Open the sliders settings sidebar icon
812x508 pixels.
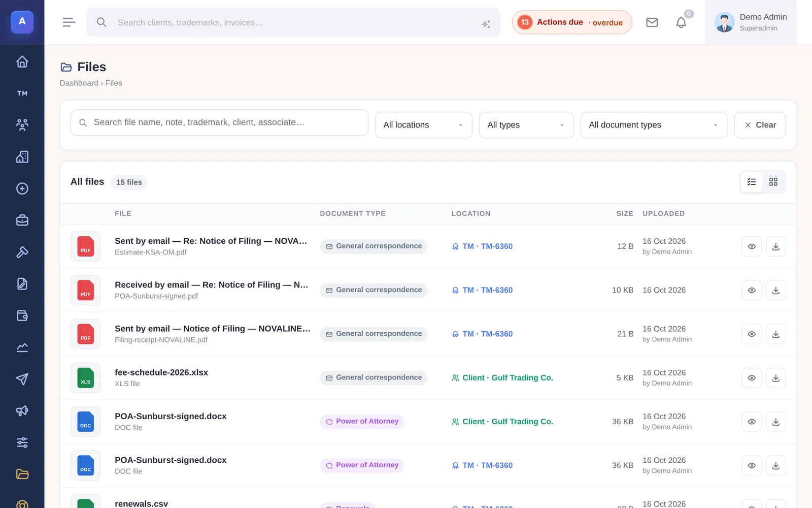pyautogui.click(x=22, y=442)
